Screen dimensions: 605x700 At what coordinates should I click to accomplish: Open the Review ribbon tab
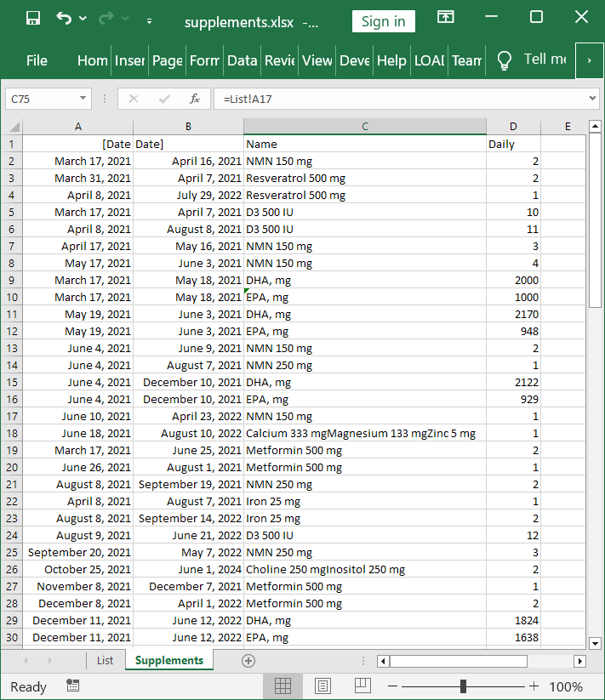click(279, 60)
